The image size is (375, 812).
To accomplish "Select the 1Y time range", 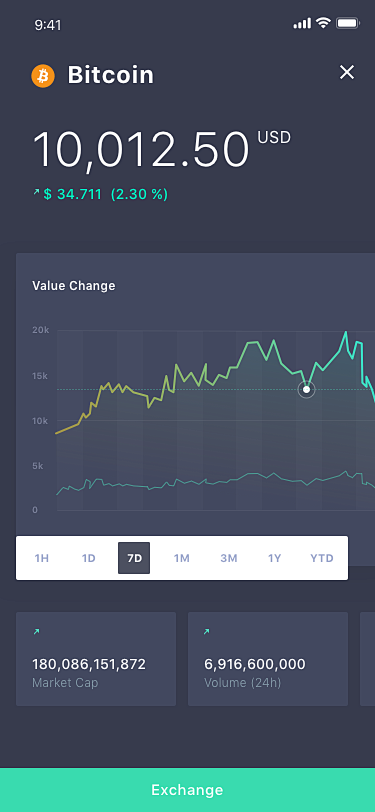I will coord(275,558).
